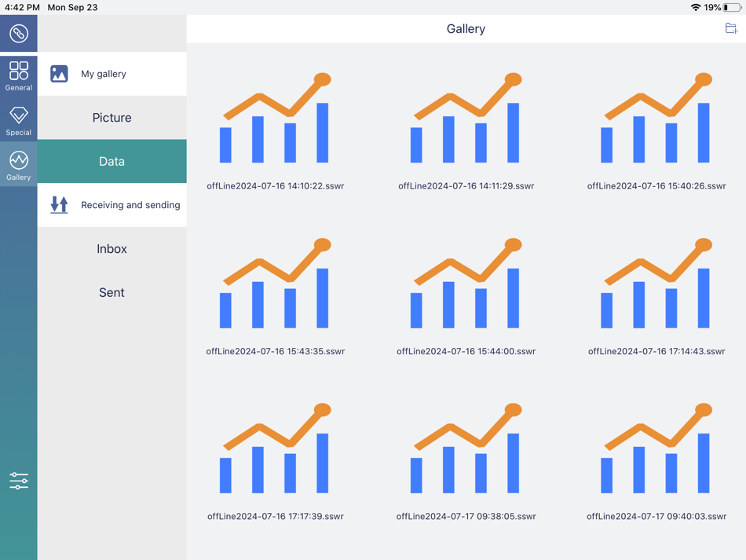Click file name offLine2024-07-16 15:44:00.sswr
746x560 pixels.
[466, 351]
